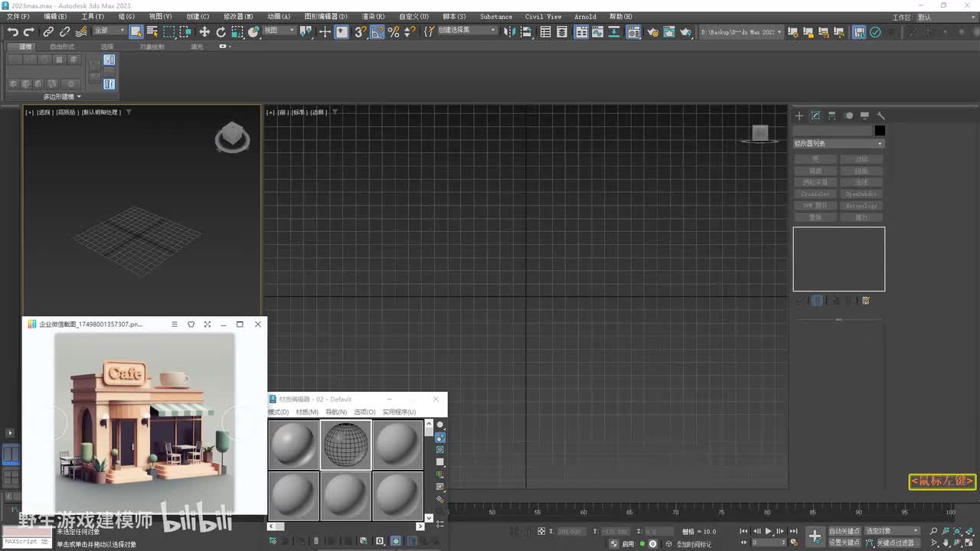
Task: Go to the end frame
Action: (x=793, y=531)
